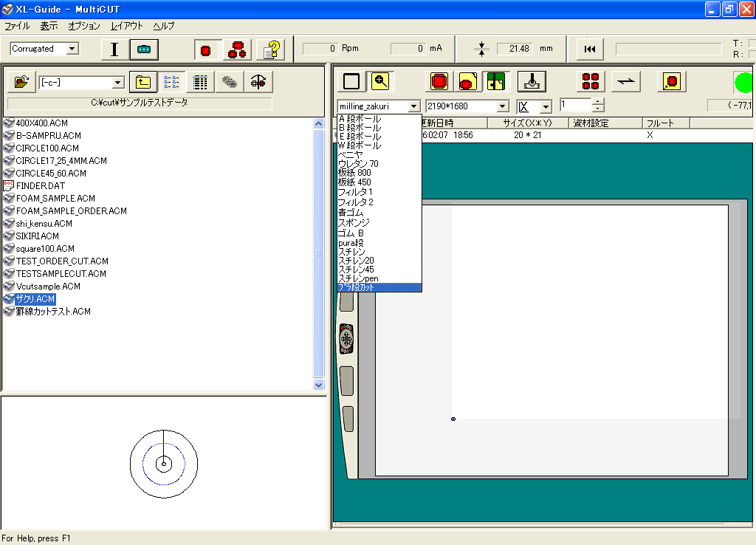Image resolution: width=756 pixels, height=545 pixels.
Task: Click the swap direction arrows icon
Action: 626,81
